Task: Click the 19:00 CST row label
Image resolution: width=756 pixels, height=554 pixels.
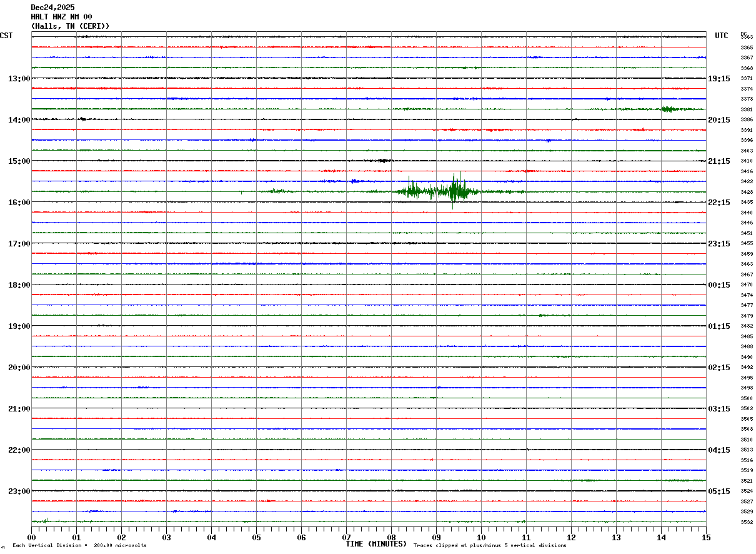Action: pos(19,326)
